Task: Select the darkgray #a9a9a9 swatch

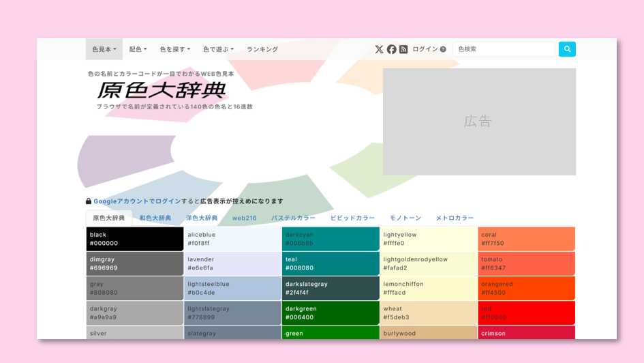Action: [x=135, y=313]
